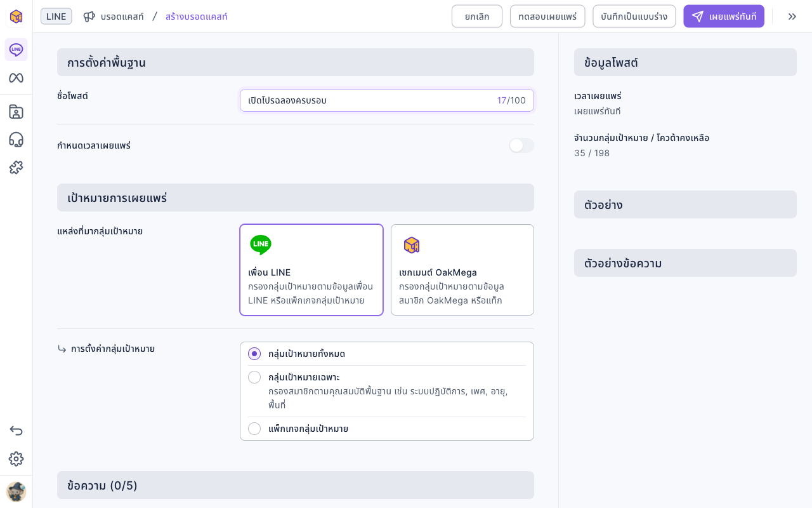Click the green LINE logo in the เพื่อน LINE card
The width and height of the screenshot is (812, 508).
(261, 245)
